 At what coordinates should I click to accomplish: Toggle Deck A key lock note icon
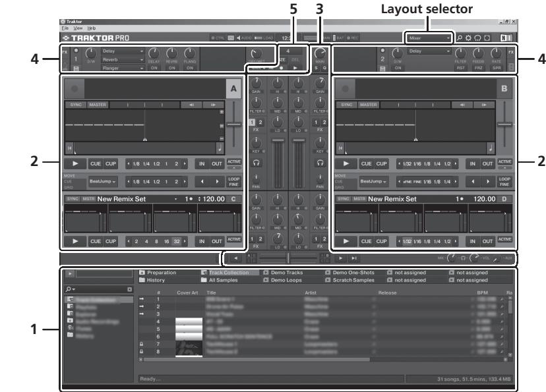220,148
